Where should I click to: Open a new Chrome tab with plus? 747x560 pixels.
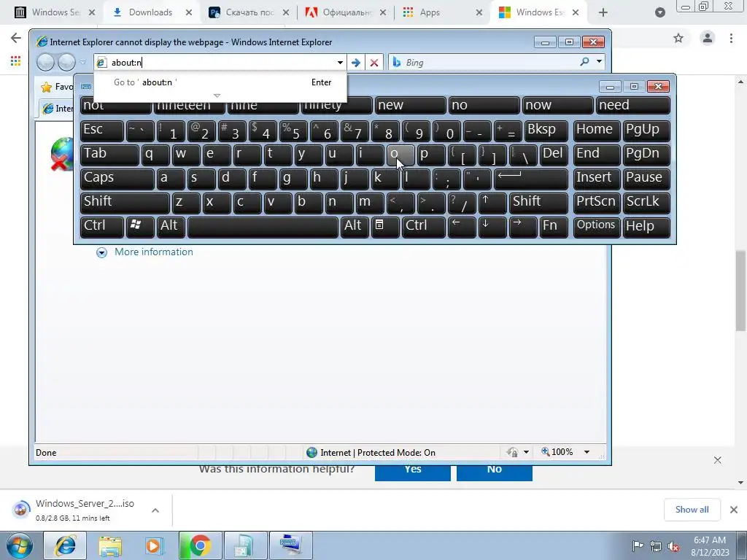[603, 12]
